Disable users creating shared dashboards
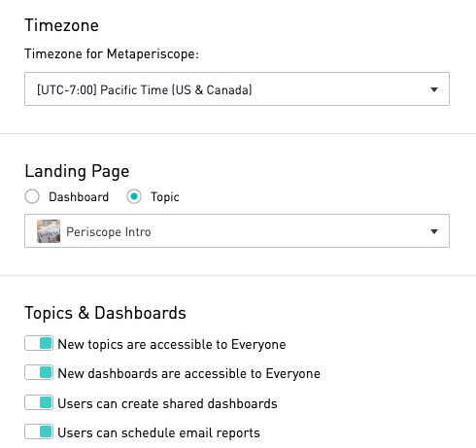The image size is (476, 448). 39,402
